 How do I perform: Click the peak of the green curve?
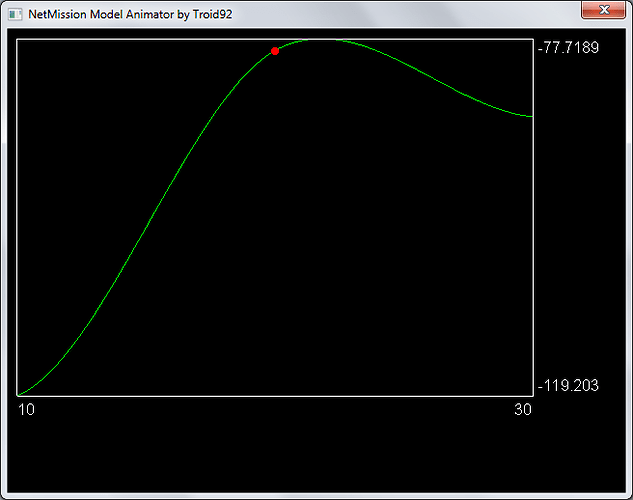[330, 40]
